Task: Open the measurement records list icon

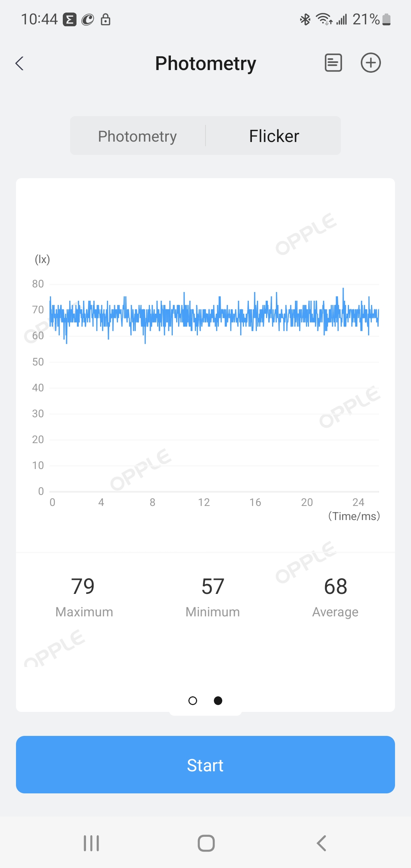Action: (333, 63)
